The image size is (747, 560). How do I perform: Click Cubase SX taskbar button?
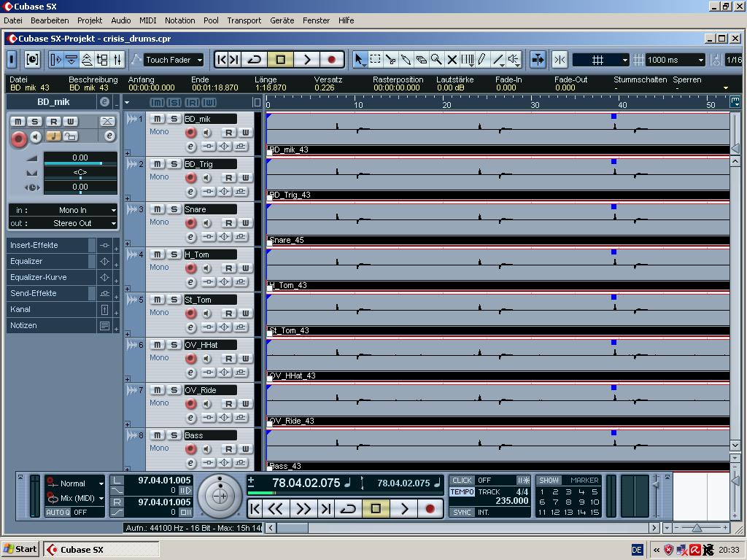click(101, 550)
